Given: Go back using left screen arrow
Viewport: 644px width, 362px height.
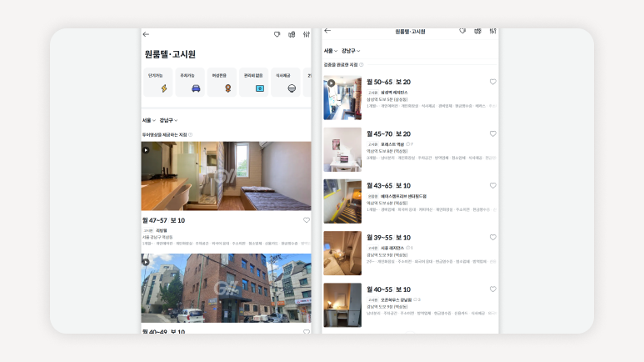Looking at the screenshot, I should click(146, 34).
